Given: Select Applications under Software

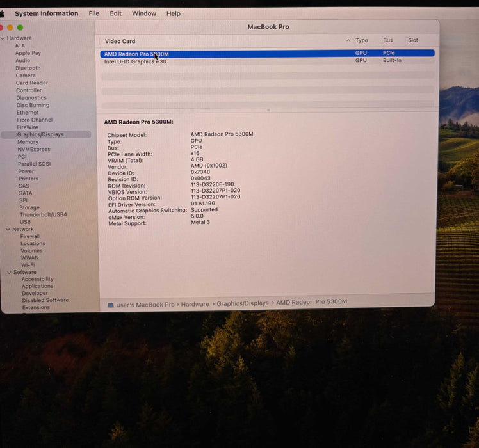Looking at the screenshot, I should (x=37, y=287).
